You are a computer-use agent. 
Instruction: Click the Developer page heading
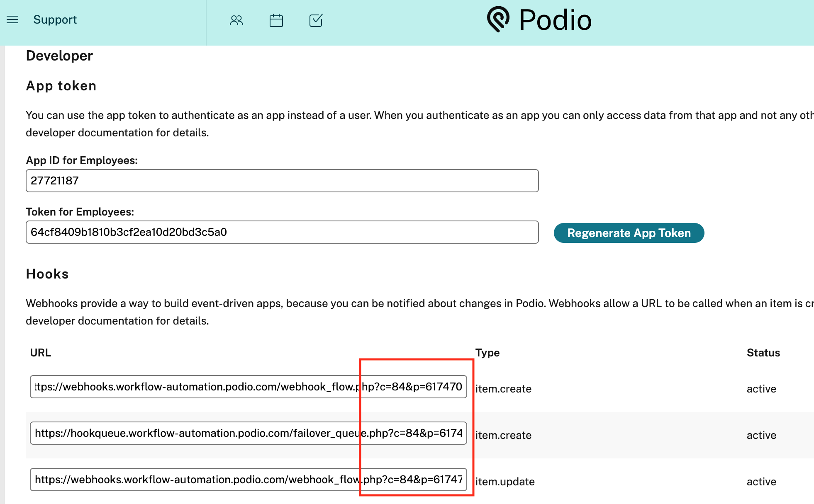[x=59, y=56]
